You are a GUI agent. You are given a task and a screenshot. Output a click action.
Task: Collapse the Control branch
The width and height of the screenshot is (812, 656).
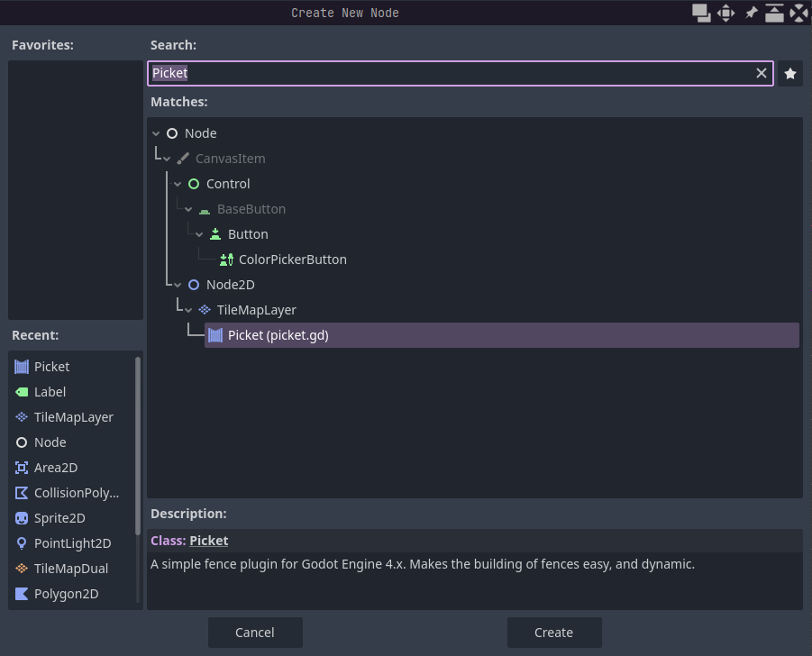(x=178, y=184)
